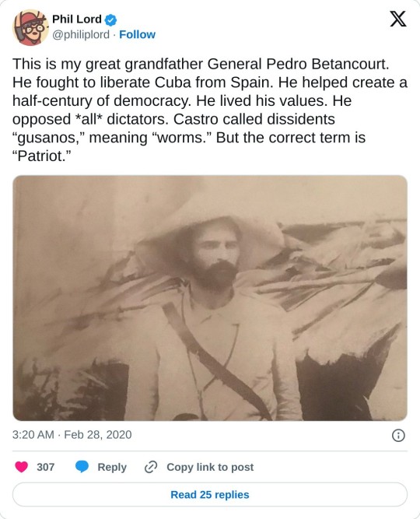Open the @philiplord handle link
This screenshot has width=420, height=519.
[81, 34]
